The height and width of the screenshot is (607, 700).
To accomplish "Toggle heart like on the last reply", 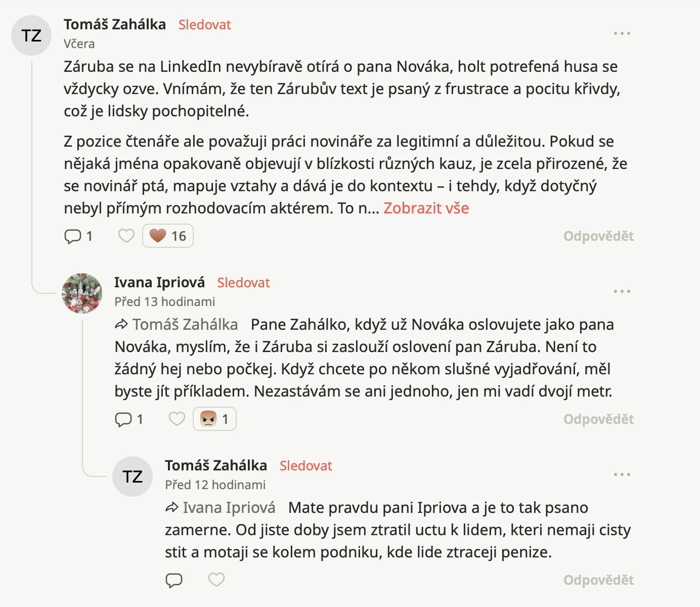I will tap(216, 580).
